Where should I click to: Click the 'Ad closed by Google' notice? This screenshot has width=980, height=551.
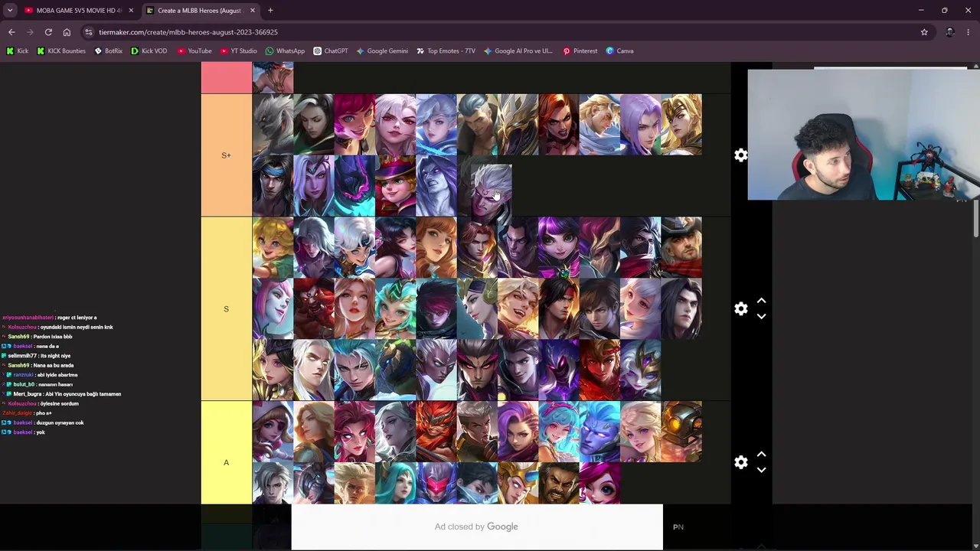pyautogui.click(x=476, y=527)
